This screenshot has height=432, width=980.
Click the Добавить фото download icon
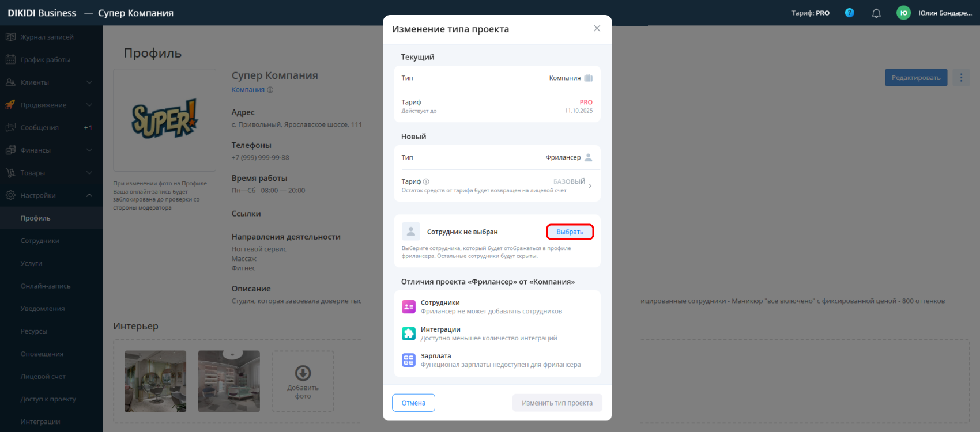[303, 373]
